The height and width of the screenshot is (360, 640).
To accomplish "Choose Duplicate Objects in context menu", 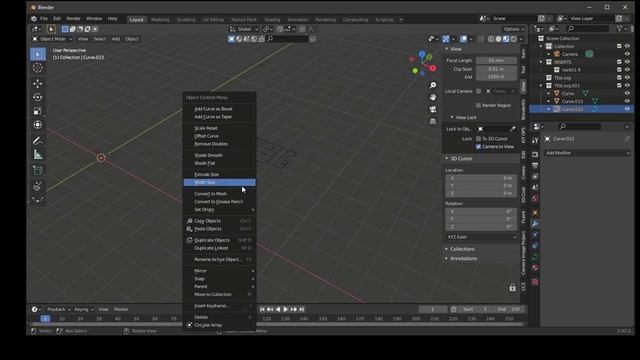I will (x=220, y=240).
